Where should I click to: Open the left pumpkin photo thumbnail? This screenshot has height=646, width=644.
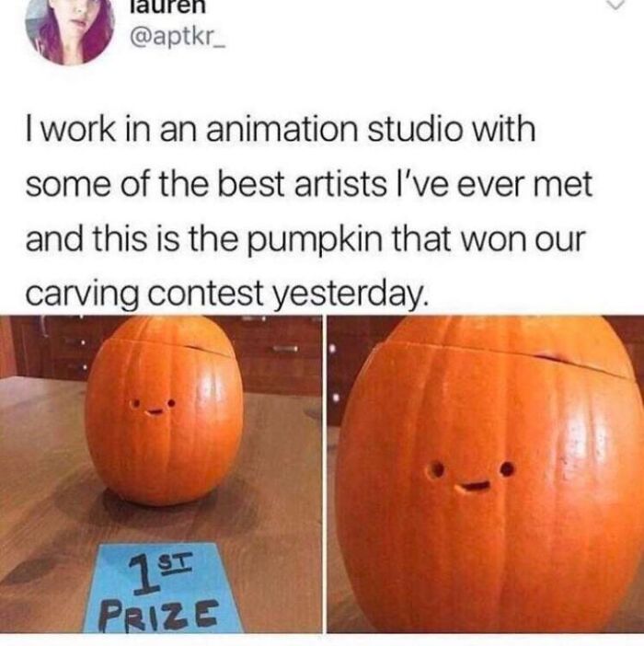tap(161, 474)
